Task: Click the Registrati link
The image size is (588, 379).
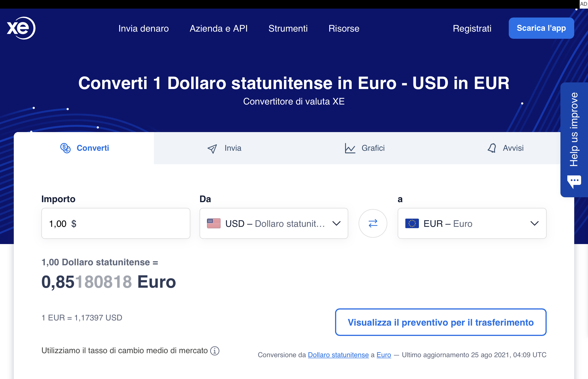Action: (x=472, y=28)
